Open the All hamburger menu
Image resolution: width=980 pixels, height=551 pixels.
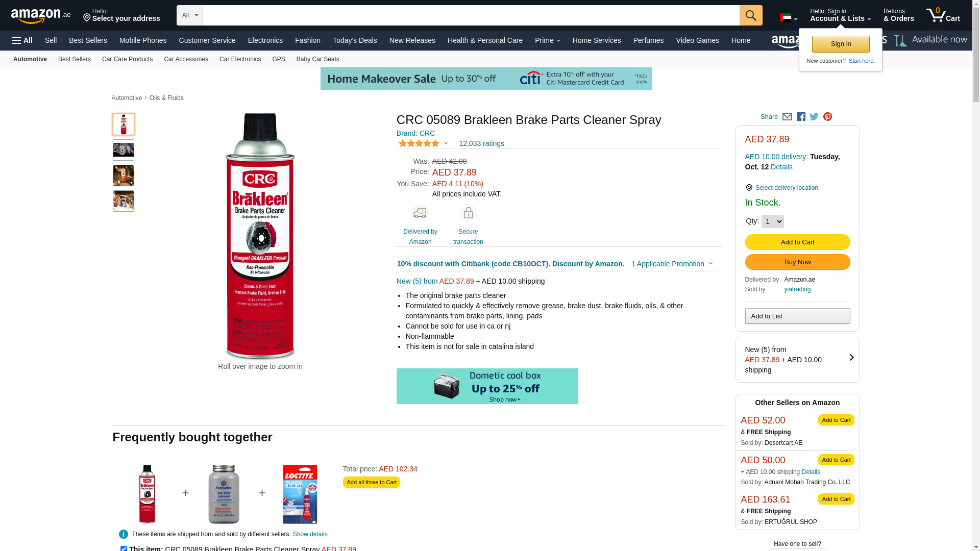click(22, 40)
